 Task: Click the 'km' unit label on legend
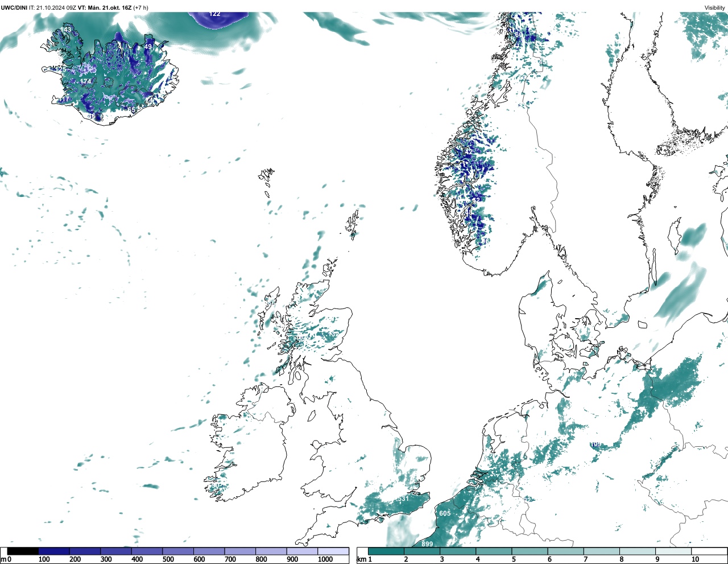point(362,559)
